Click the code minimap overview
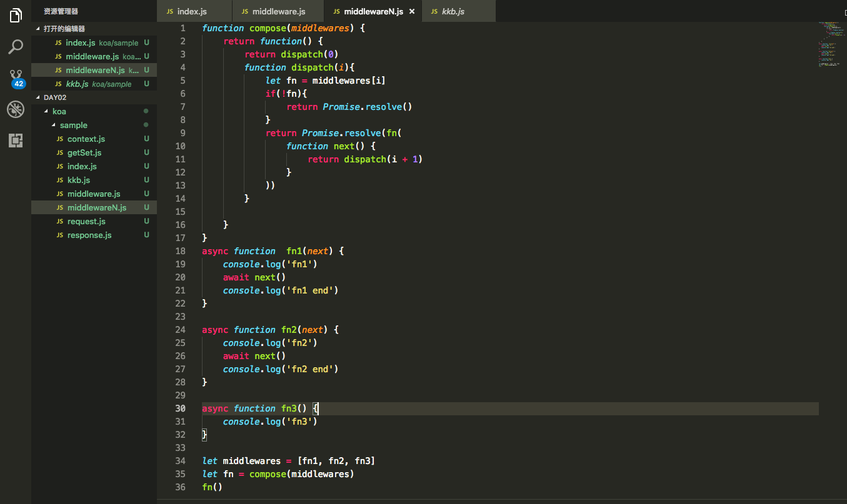 831,44
